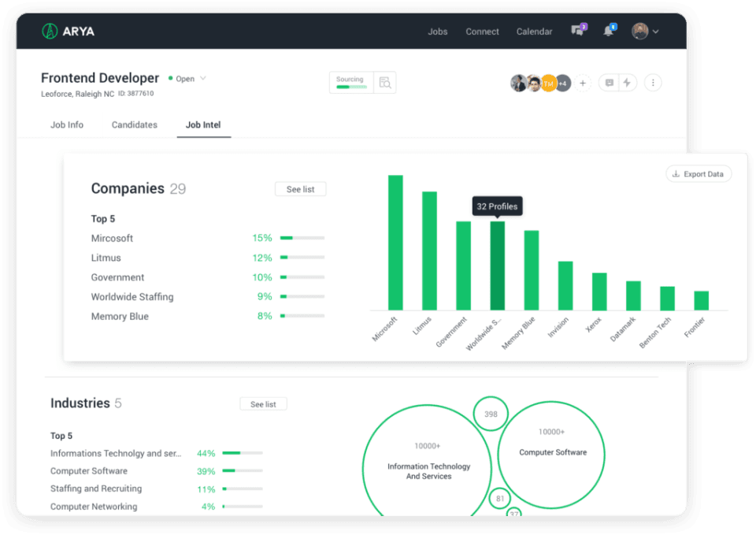Image resolution: width=756 pixels, height=535 pixels.
Task: Click the Computer Software bubble in chart
Action: coord(552,453)
